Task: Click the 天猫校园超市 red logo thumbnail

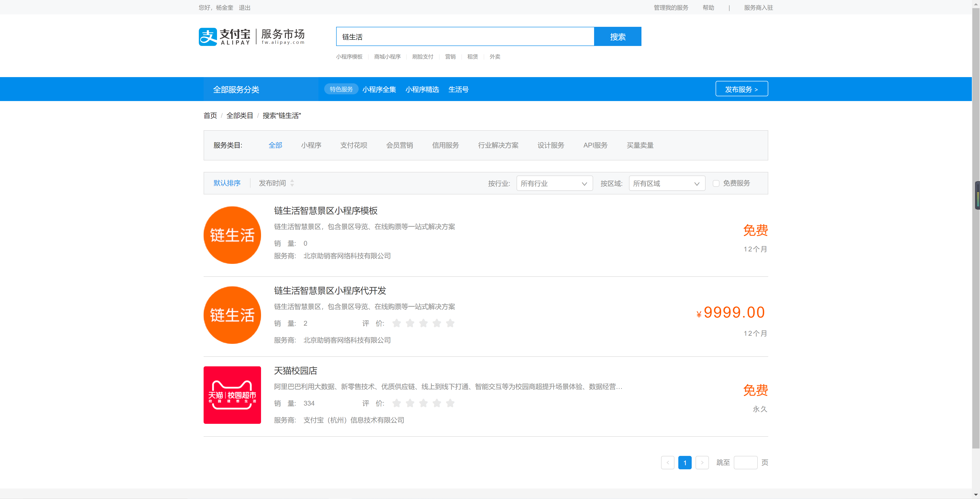Action: 232,395
